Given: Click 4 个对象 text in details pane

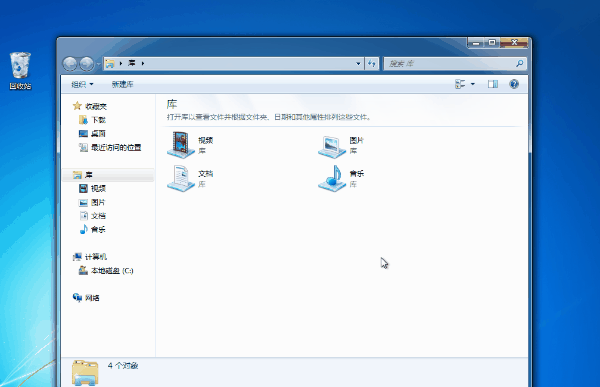Looking at the screenshot, I should (x=123, y=366).
